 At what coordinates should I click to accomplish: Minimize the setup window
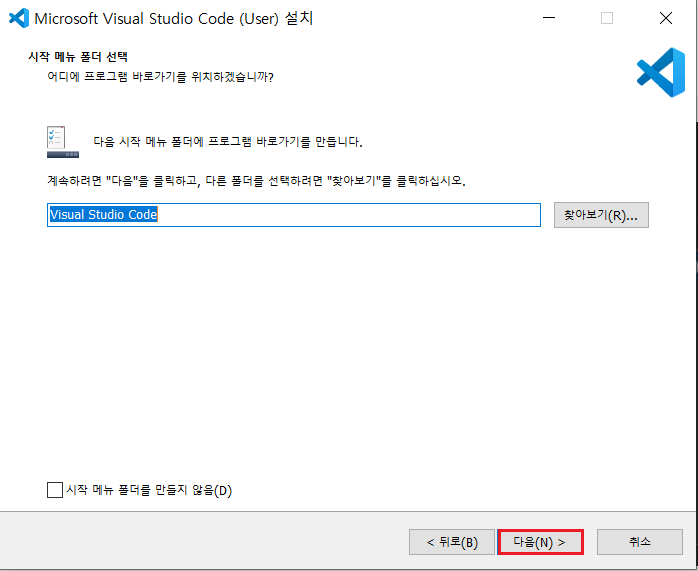tap(547, 18)
